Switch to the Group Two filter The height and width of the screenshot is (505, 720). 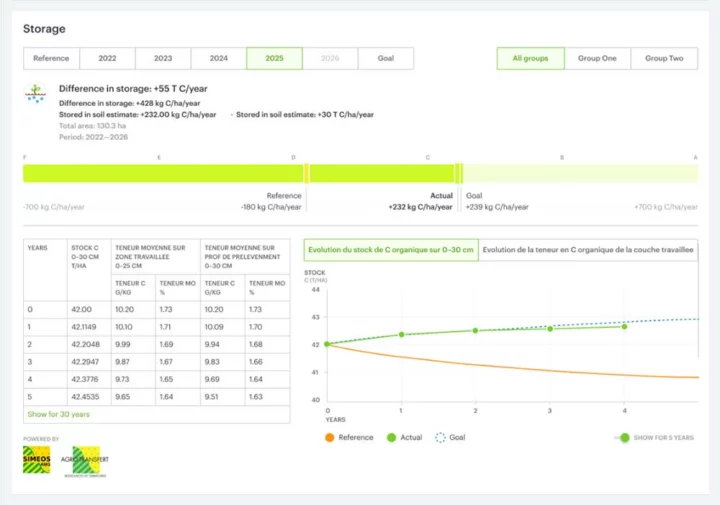pos(664,59)
